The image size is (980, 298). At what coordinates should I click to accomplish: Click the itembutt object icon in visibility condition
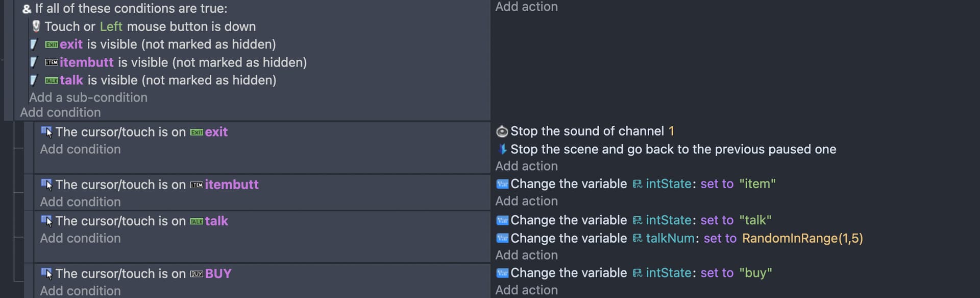click(x=52, y=63)
